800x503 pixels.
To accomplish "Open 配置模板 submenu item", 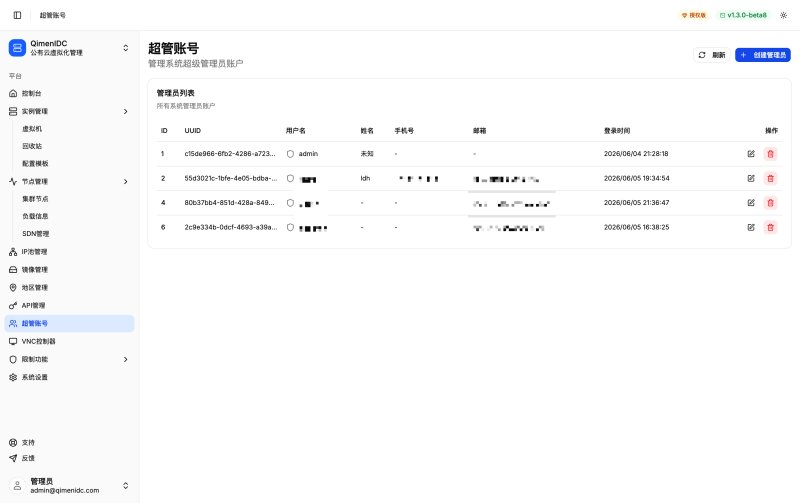I will (35, 164).
